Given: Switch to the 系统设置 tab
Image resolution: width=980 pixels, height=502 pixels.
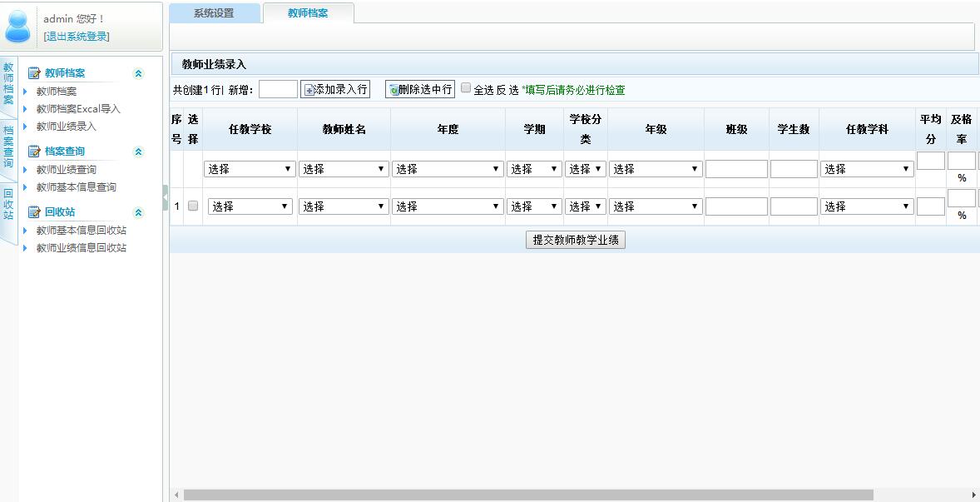Looking at the screenshot, I should coord(214,13).
